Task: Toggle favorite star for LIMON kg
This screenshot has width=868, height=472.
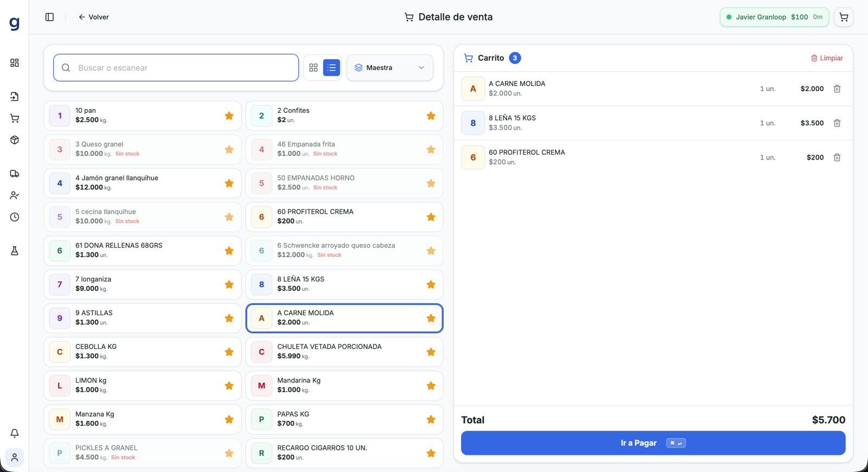Action: coord(229,386)
